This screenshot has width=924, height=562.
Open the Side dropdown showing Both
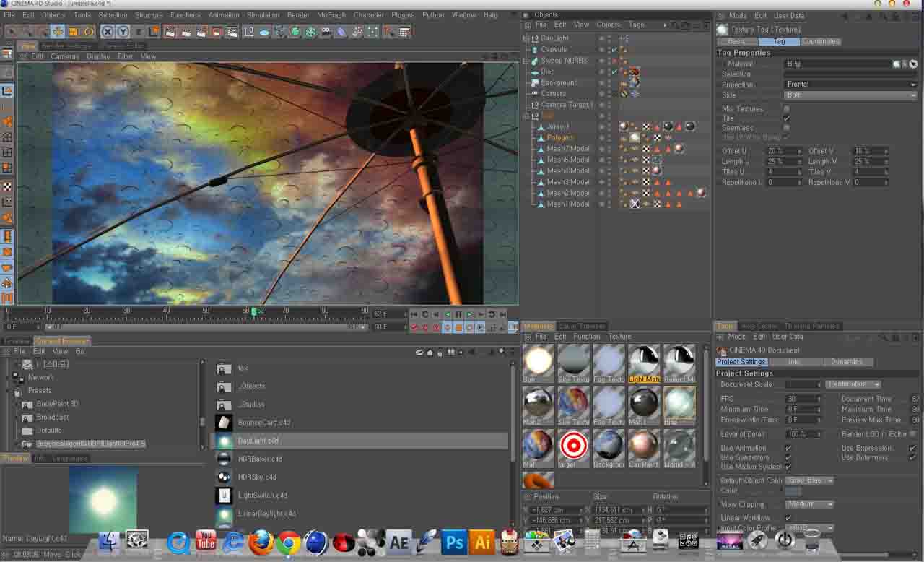(x=850, y=95)
